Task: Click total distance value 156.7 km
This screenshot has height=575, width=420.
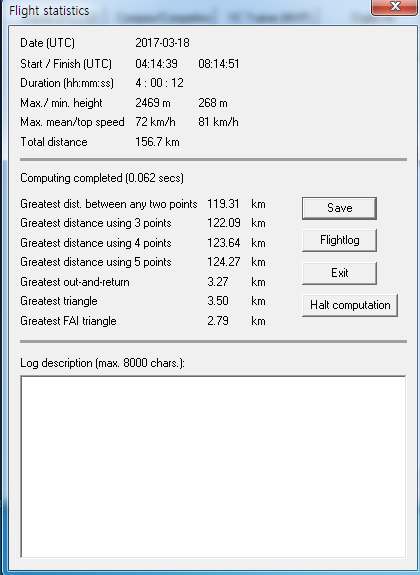Action: pos(157,142)
